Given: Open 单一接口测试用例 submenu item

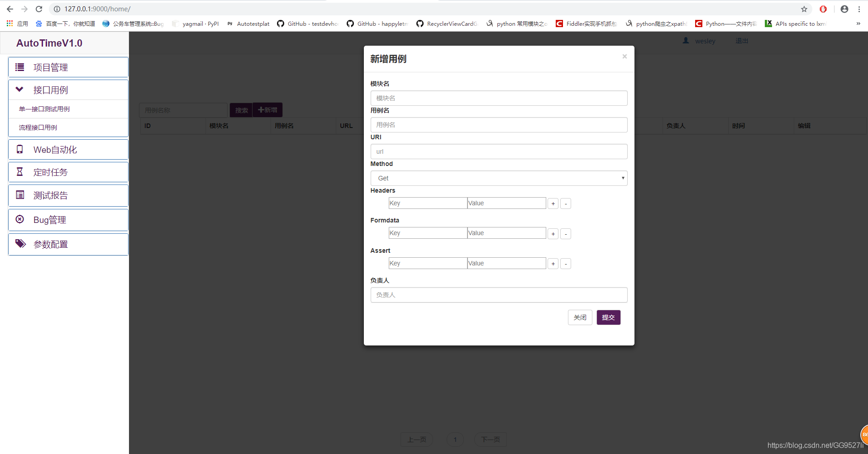Looking at the screenshot, I should tap(68, 109).
